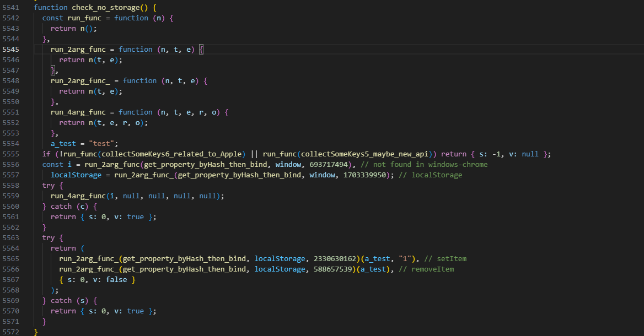Click collectSomeKeys6_related_to_Apple identifier
This screenshot has height=336, width=644.
point(171,154)
